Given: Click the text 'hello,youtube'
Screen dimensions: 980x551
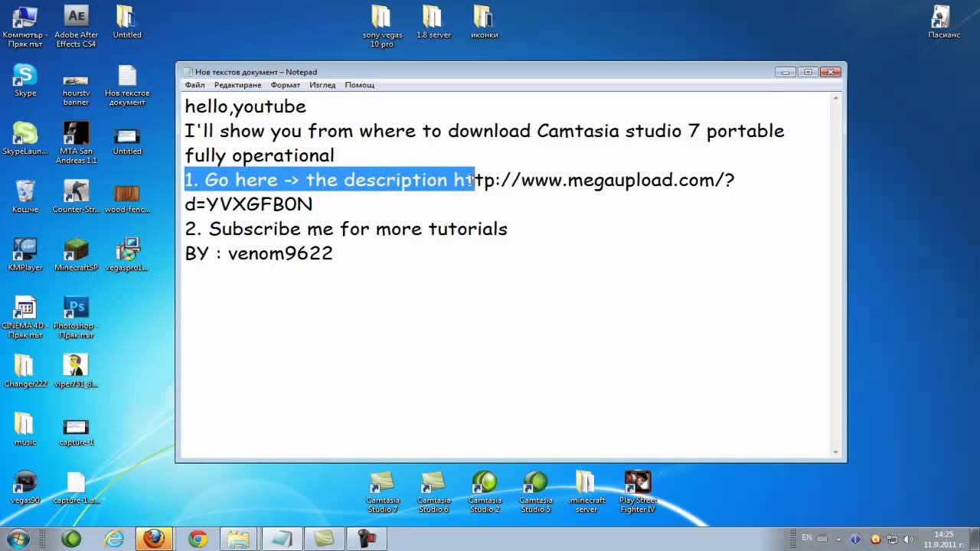Looking at the screenshot, I should [x=245, y=106].
